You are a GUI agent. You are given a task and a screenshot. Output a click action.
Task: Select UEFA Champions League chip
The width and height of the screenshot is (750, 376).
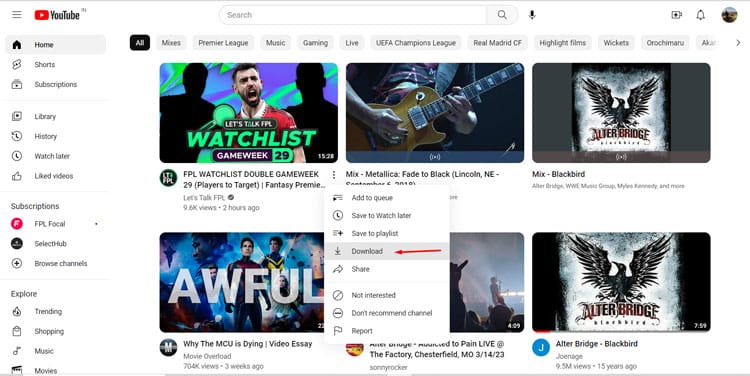[416, 43]
